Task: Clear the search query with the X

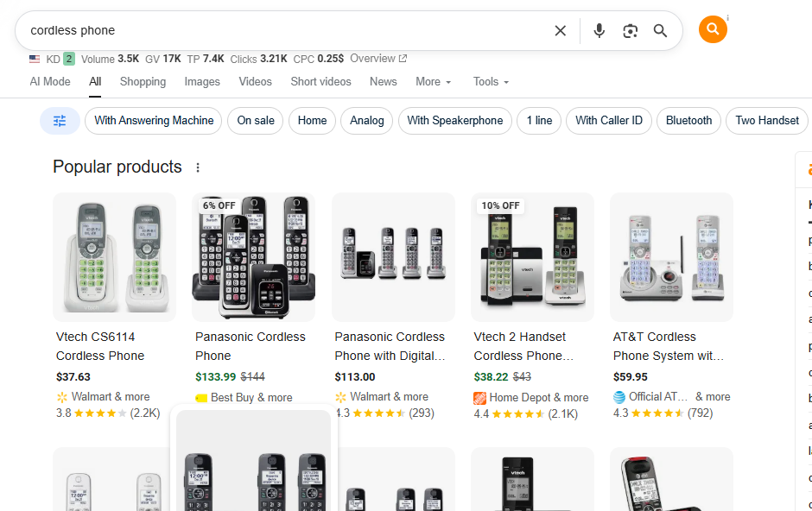Action: (560, 30)
